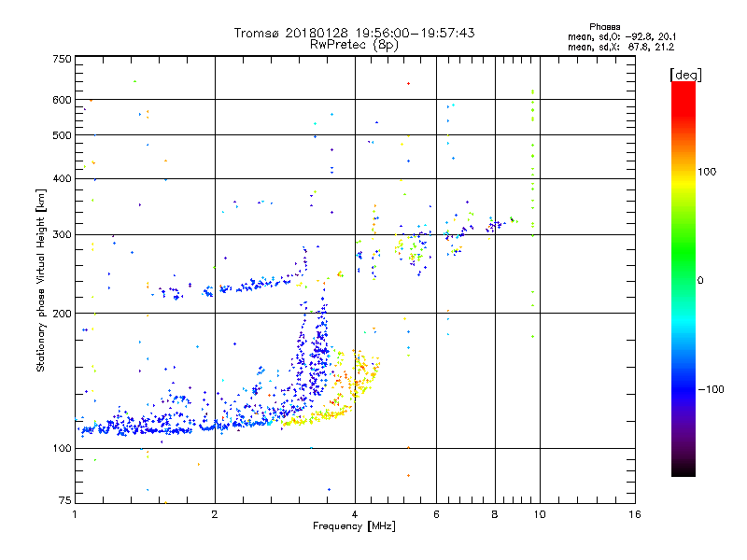
Task: Click the colorbar tick label '100'
Action: [x=707, y=172]
